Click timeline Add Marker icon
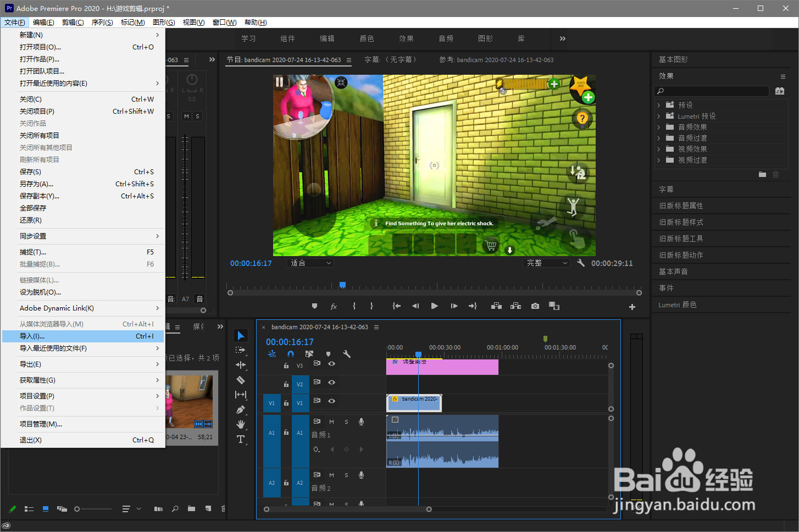799x532 pixels. tap(328, 354)
